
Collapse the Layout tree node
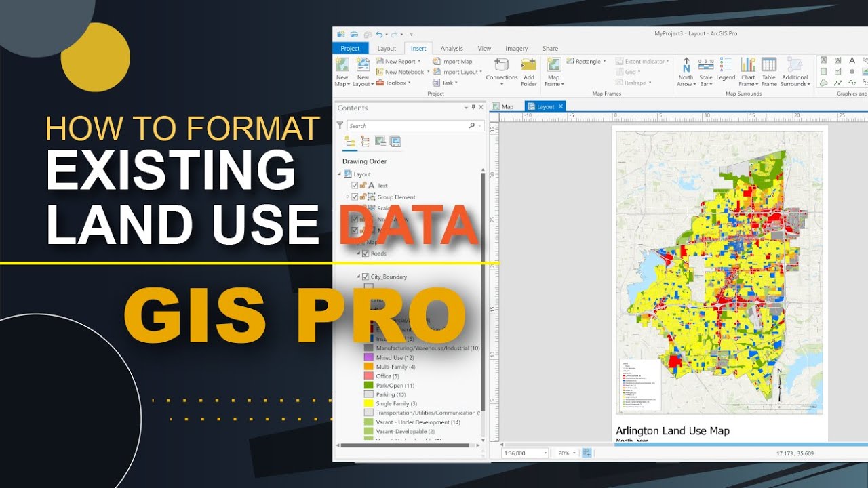[340, 174]
